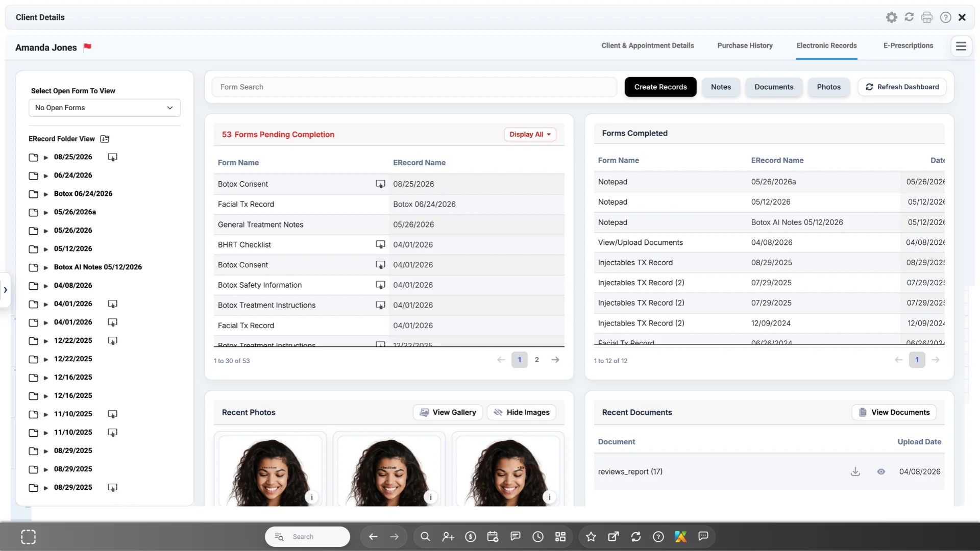Open the second recent photo thumbnail
This screenshot has width=980, height=551.
(389, 470)
